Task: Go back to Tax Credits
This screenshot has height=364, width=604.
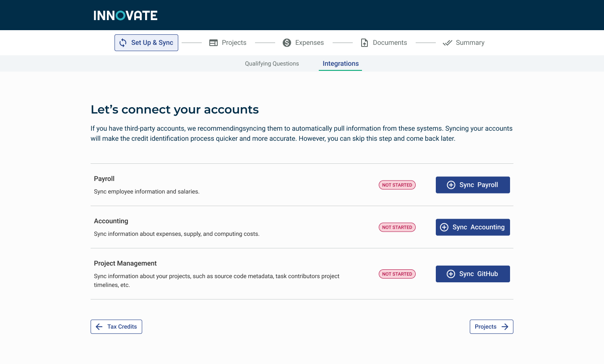Action: [122, 327]
